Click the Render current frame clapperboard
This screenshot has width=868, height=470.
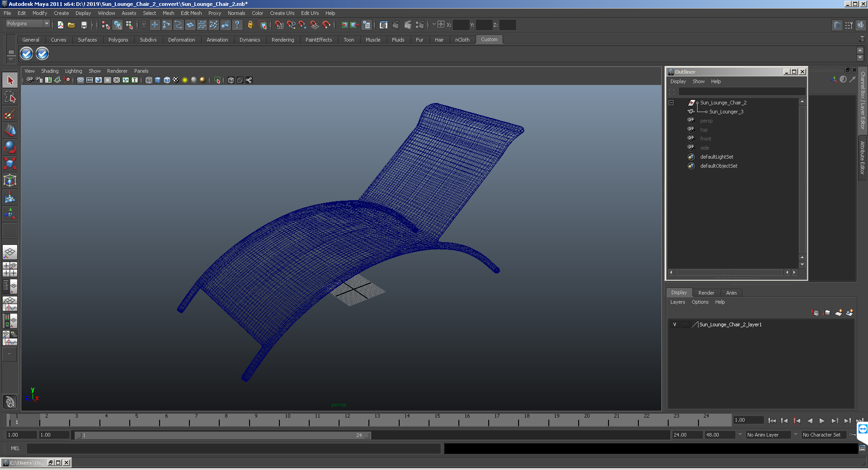click(396, 25)
